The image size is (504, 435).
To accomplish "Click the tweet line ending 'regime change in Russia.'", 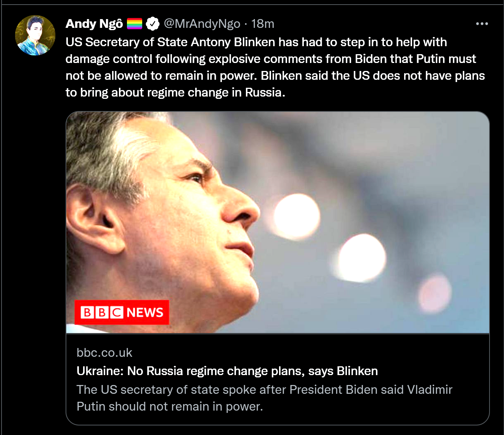I will [x=175, y=92].
